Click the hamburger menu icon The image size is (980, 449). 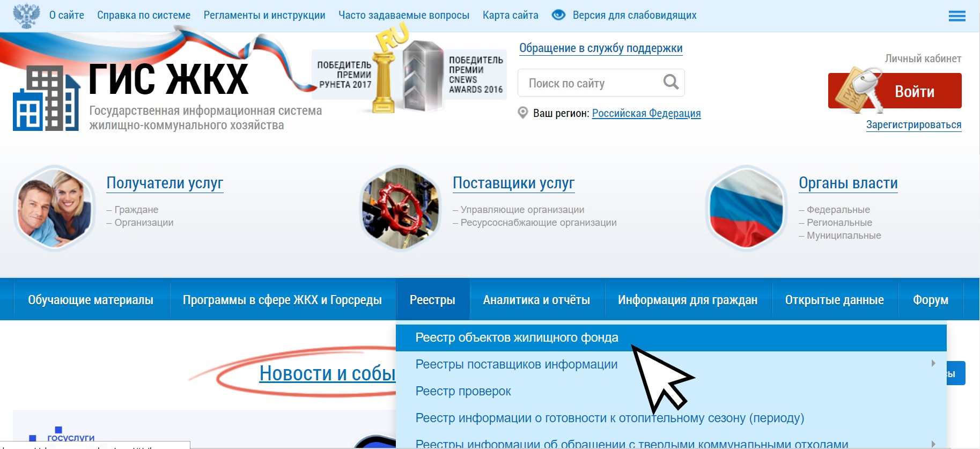[x=956, y=16]
